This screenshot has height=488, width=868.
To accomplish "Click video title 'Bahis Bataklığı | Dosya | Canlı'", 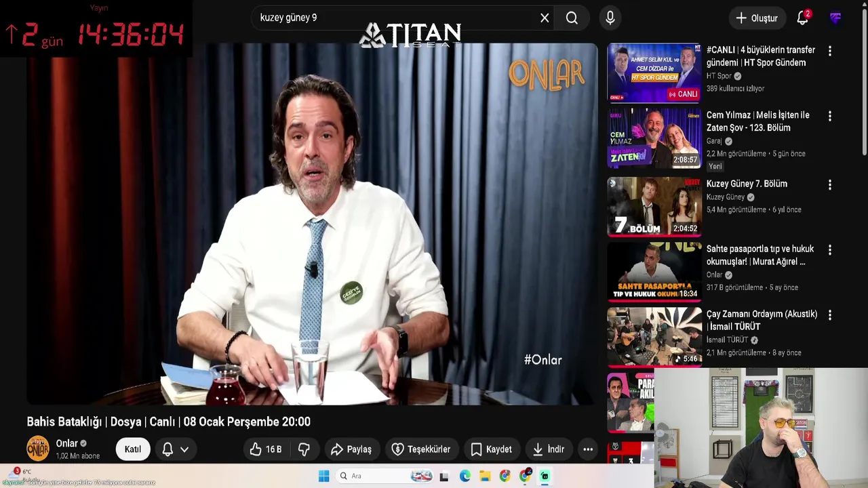I will pos(168,422).
